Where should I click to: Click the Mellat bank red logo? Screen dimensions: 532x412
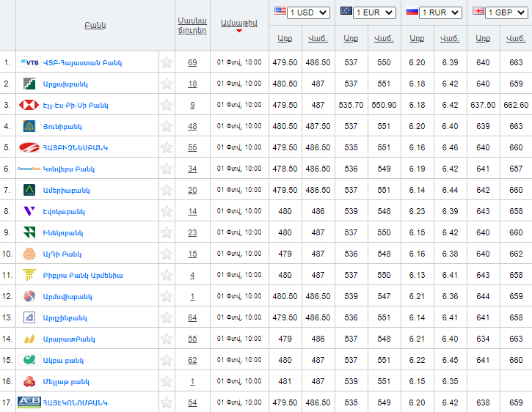(x=29, y=381)
